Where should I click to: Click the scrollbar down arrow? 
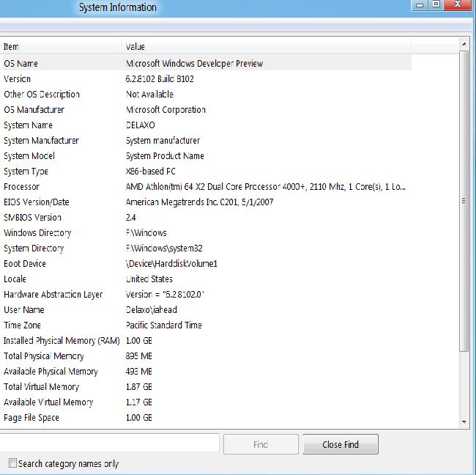[464, 421]
